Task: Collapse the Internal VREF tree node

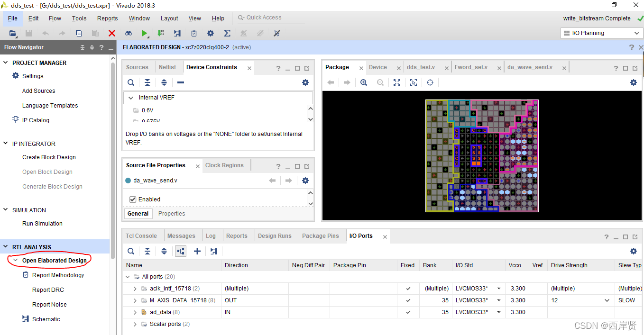Action: [x=131, y=98]
